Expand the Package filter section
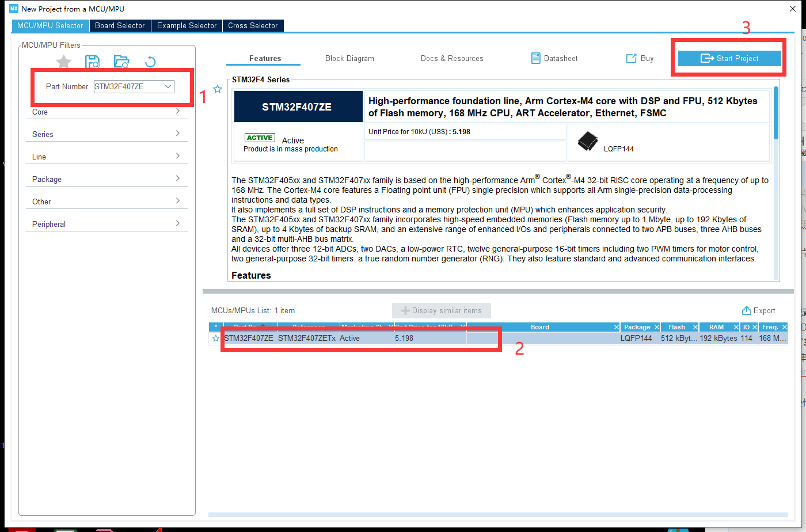Screen dimensions: 806x532 point(107,179)
